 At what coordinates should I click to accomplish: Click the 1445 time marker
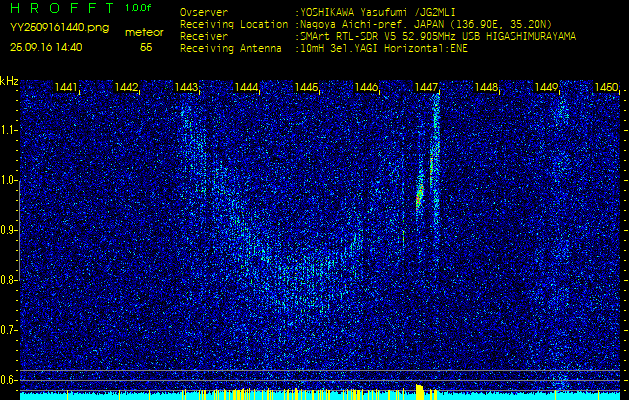[x=306, y=87]
